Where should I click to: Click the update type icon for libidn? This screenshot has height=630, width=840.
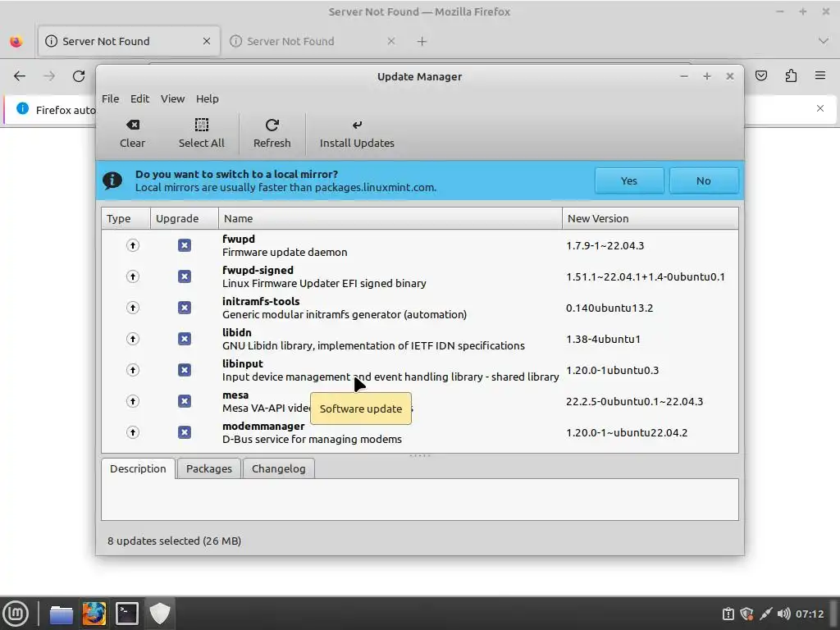pyautogui.click(x=132, y=339)
